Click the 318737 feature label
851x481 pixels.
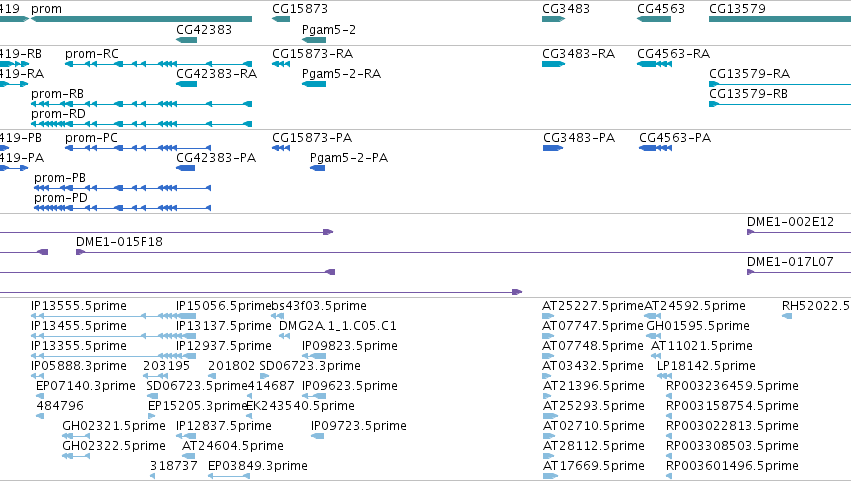tap(174, 467)
